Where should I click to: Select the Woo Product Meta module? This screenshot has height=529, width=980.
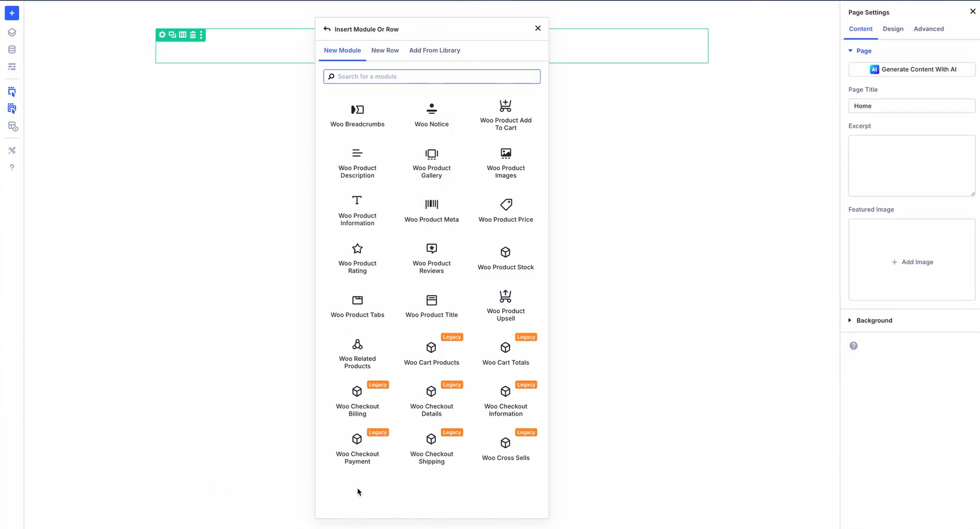432,211
